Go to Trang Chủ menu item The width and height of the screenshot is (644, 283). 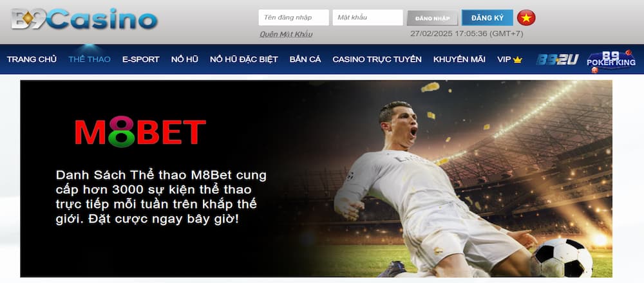click(32, 60)
